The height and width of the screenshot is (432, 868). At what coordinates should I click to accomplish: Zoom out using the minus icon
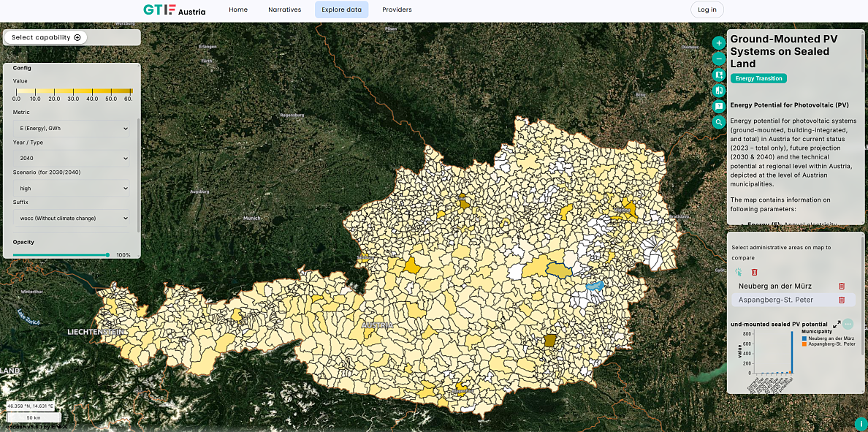coord(719,58)
